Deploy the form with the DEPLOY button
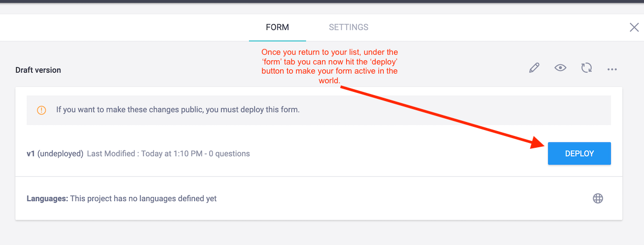Viewport: 644px width, 245px height. click(x=580, y=154)
